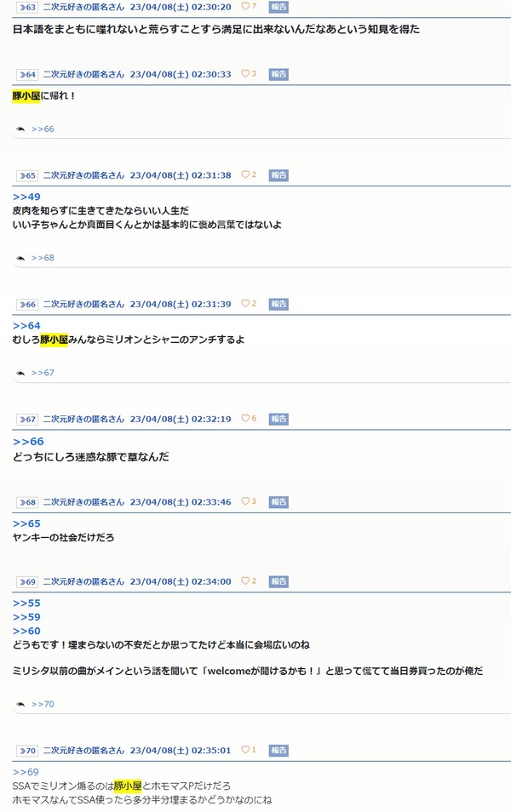Click the post 69 line mentioning welcome
The width and height of the screenshot is (511, 812).
tap(248, 672)
